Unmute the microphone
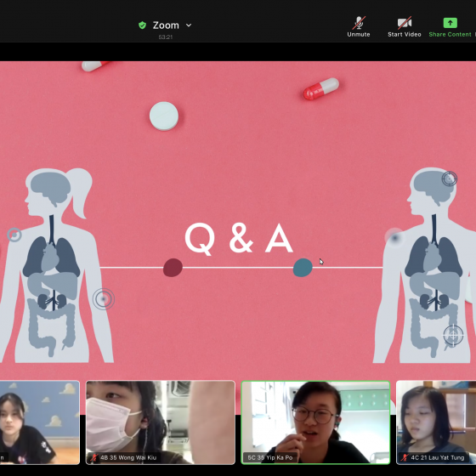Viewport: 476px width, 476px height. tap(359, 26)
